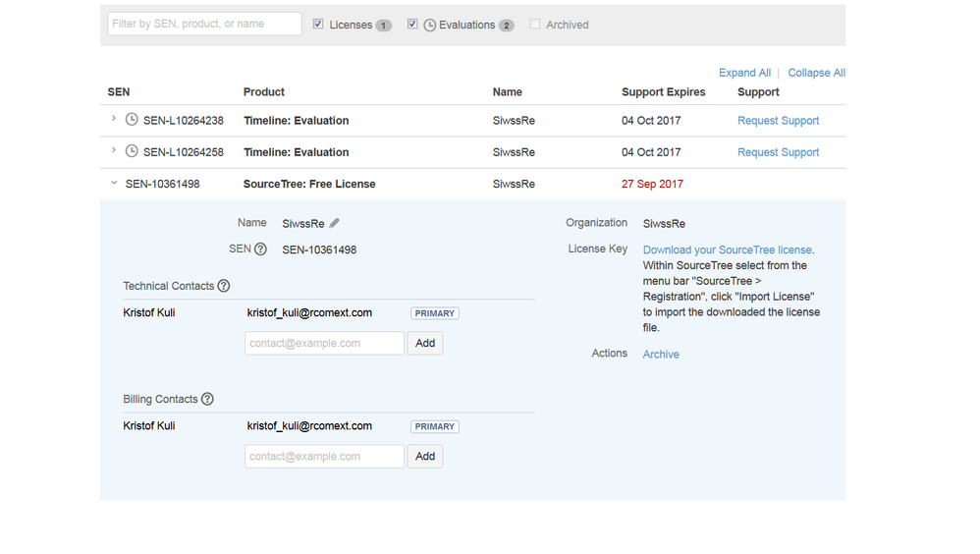The image size is (980, 554).
Task: Focus the technical contact email field
Action: click(x=324, y=343)
